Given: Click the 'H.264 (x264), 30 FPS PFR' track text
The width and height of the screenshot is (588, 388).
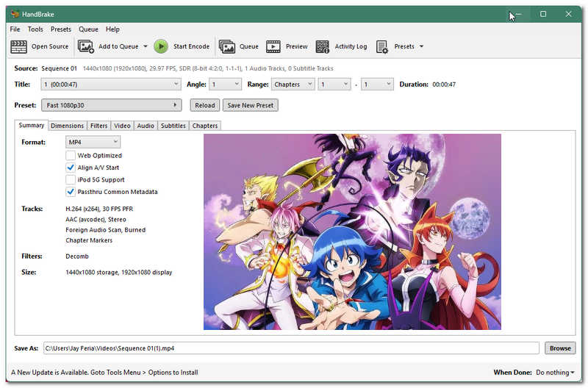Looking at the screenshot, I should (99, 209).
